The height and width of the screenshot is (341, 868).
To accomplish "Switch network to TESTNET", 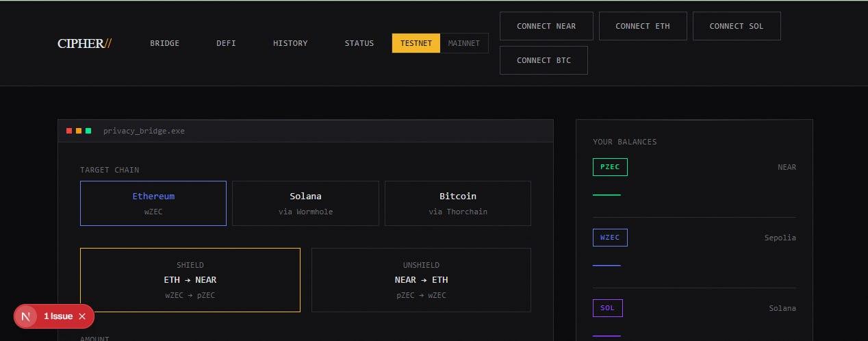I will coord(416,43).
